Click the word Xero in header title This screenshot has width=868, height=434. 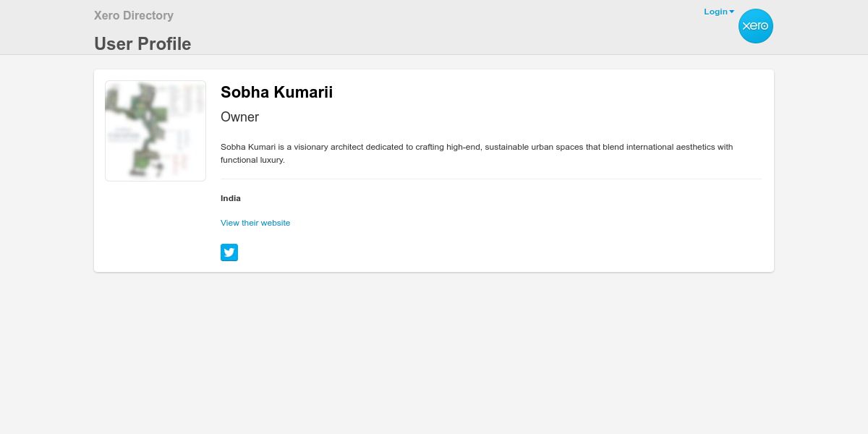(x=106, y=15)
